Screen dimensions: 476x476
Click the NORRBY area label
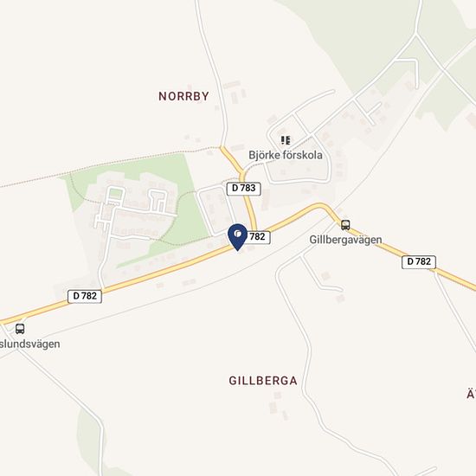pyautogui.click(x=184, y=96)
